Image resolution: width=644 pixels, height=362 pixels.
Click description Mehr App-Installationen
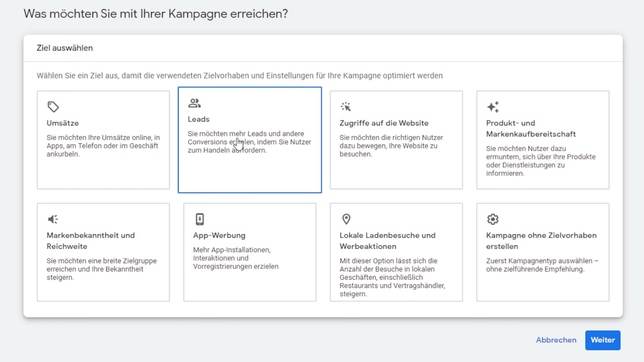click(236, 258)
